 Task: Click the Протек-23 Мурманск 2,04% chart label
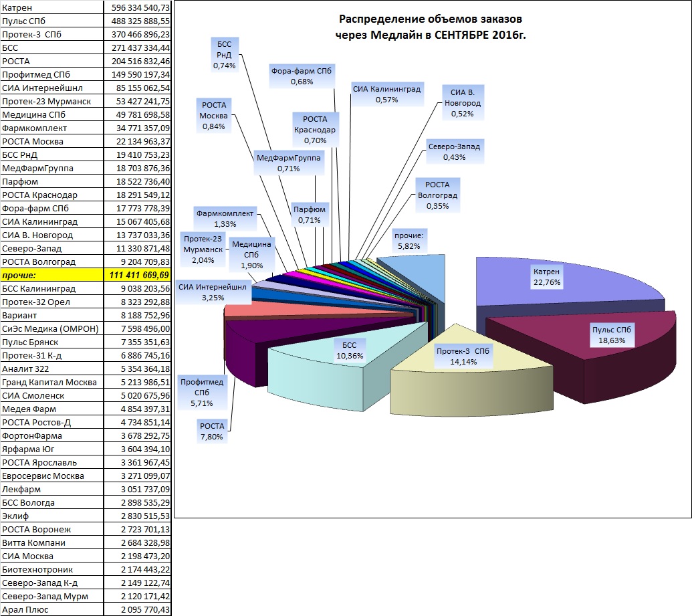203,249
